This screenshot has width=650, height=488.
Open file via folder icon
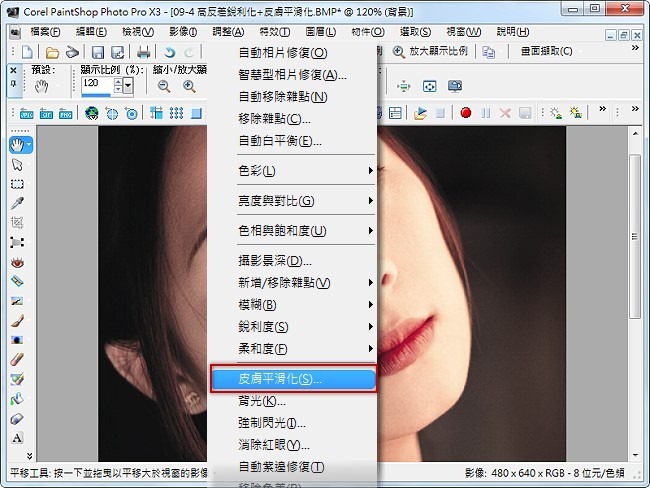52,52
